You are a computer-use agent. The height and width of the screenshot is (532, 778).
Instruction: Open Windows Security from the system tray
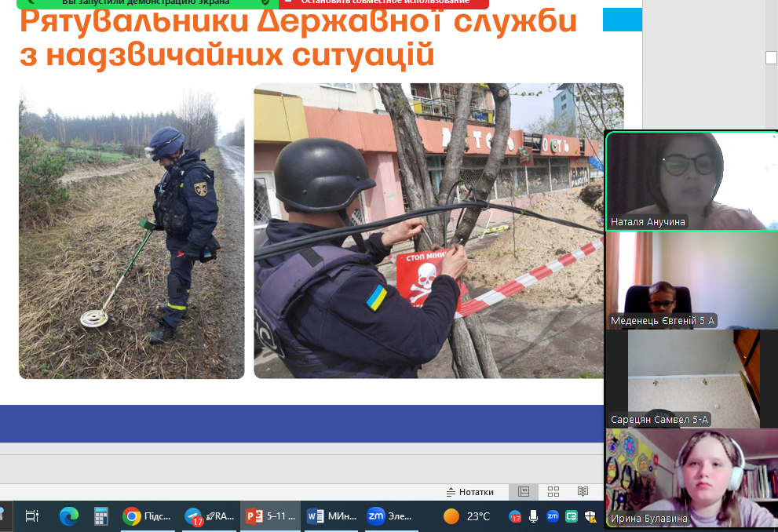[590, 516]
